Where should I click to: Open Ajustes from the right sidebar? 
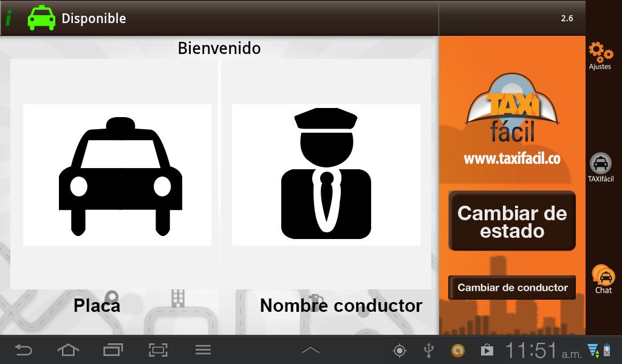click(600, 55)
